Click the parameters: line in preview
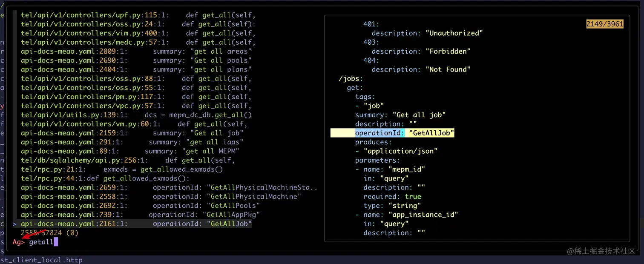 point(377,160)
